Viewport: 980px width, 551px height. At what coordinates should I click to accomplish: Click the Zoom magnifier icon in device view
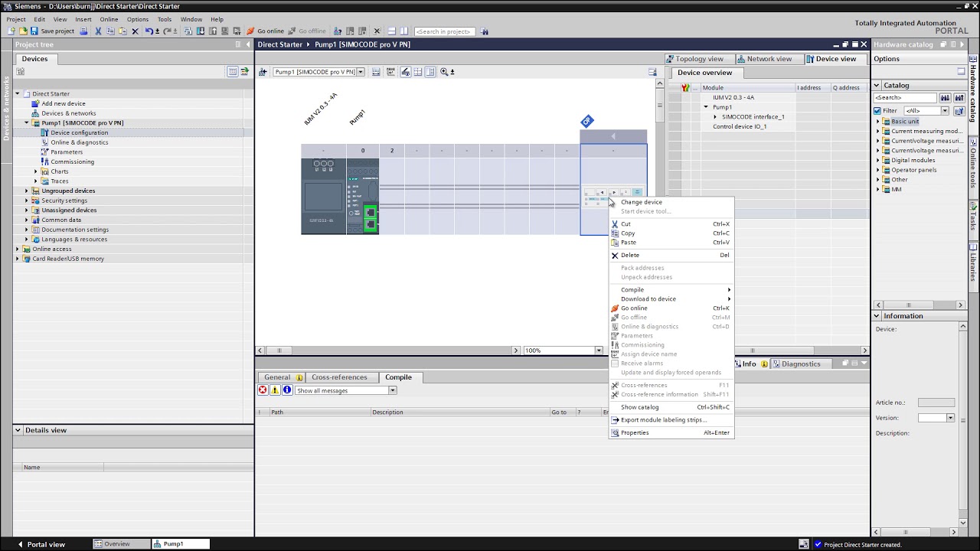click(443, 72)
